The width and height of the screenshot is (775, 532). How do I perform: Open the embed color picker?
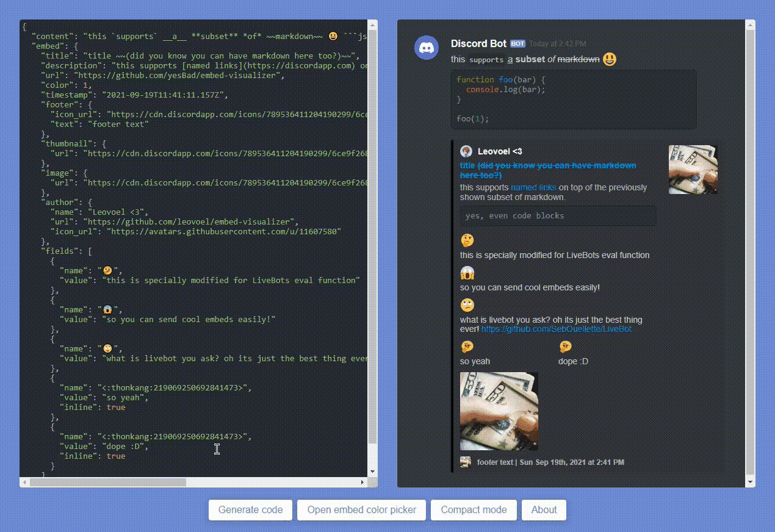[362, 510]
